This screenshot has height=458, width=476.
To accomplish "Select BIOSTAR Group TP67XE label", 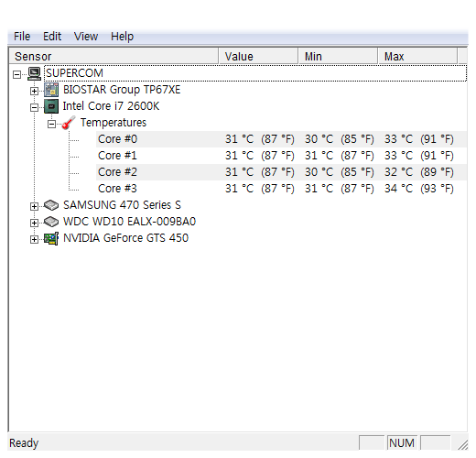I will click(122, 90).
